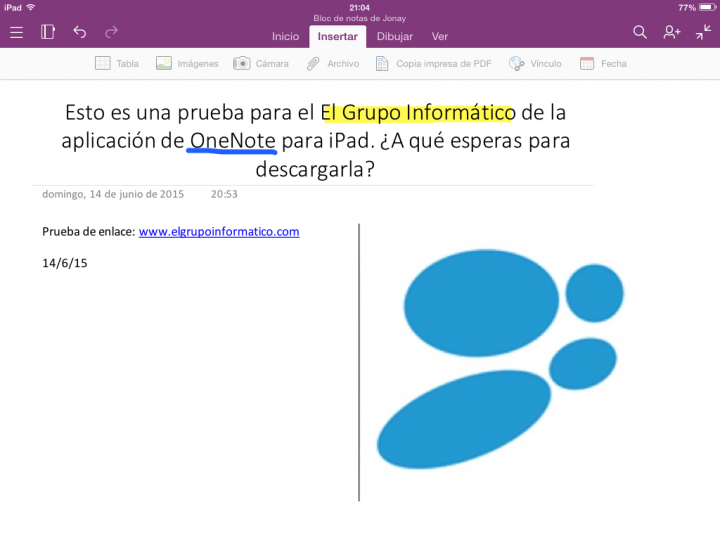Viewport: 720px width, 540px height.
Task: Click the Tabla grid icon
Action: coord(102,63)
